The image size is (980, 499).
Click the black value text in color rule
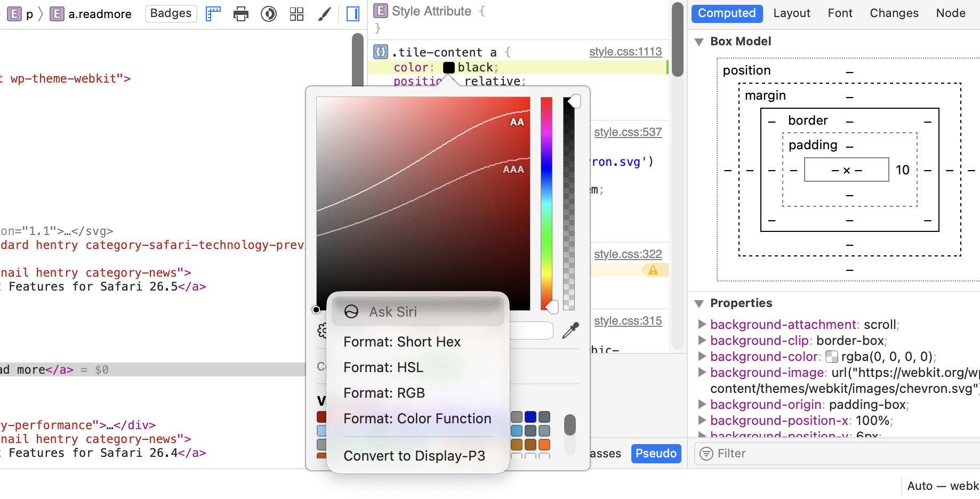coord(475,67)
